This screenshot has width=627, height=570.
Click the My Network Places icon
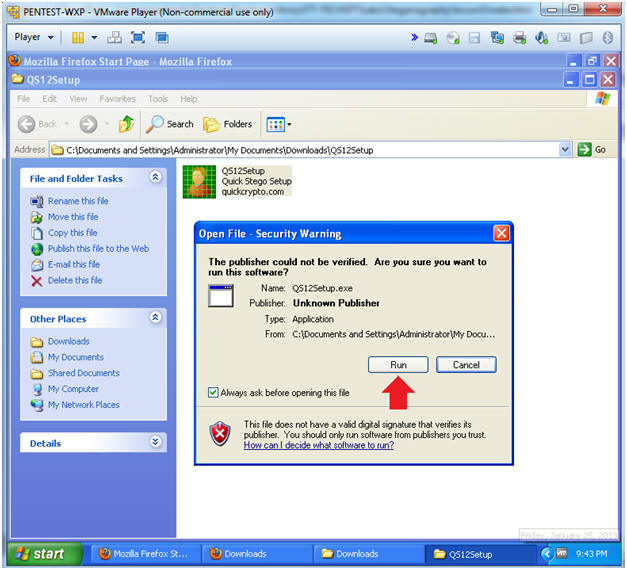tap(37, 405)
